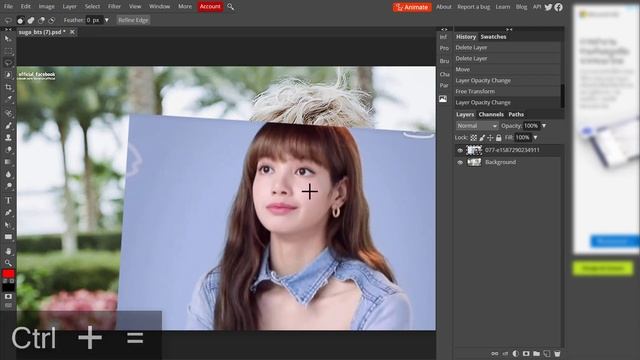Switch to the Swatches tab
This screenshot has height=360, width=640.
pyautogui.click(x=493, y=37)
